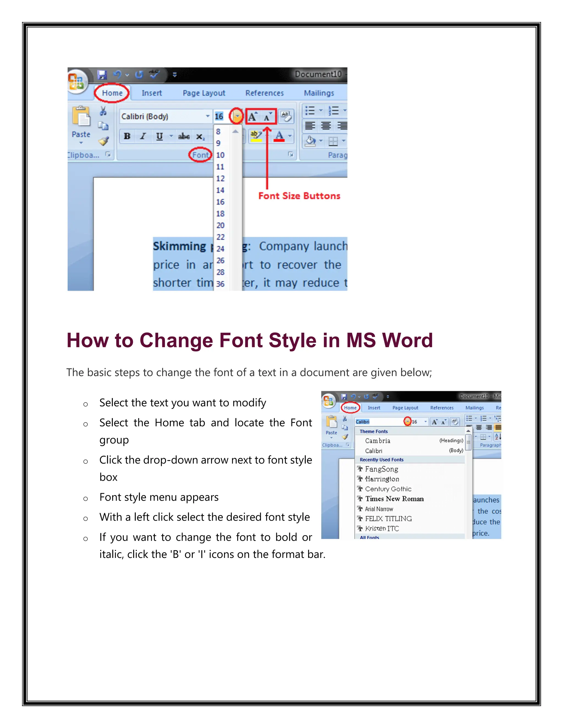Screen dimensions: 563x728
Task: Click the text highlight color button
Action: [x=256, y=136]
